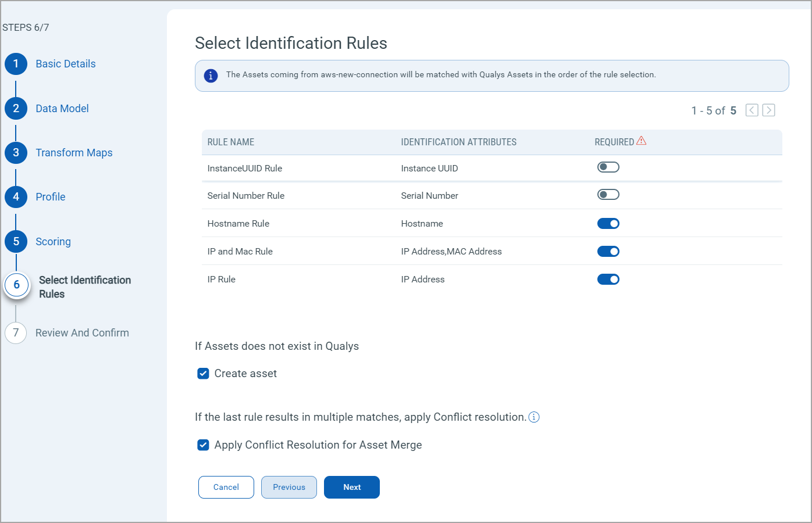Click the step 1 Basic Details circle icon
This screenshot has width=812, height=523.
click(16, 64)
